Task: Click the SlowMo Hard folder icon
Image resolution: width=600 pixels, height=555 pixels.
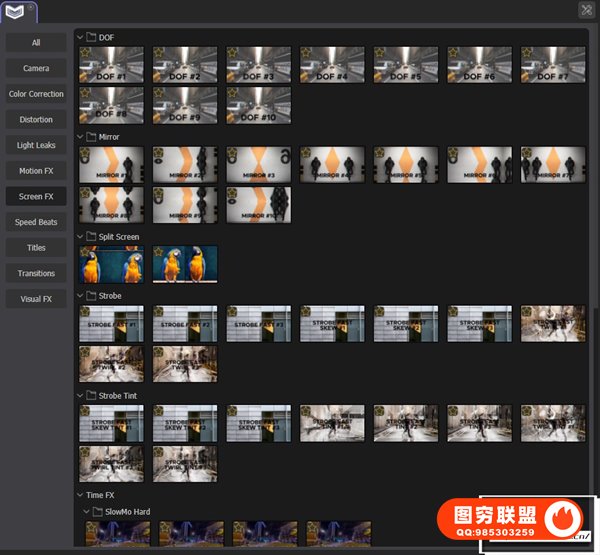Action: pyautogui.click(x=97, y=512)
